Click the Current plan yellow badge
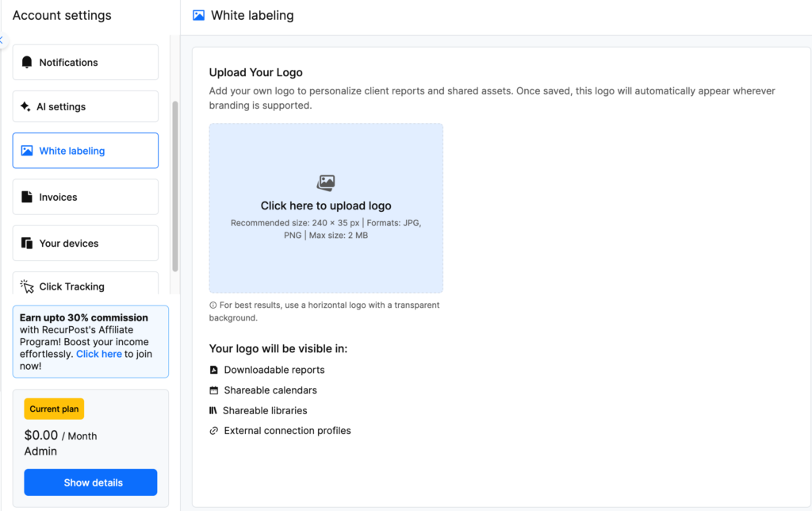The height and width of the screenshot is (511, 812). [54, 409]
